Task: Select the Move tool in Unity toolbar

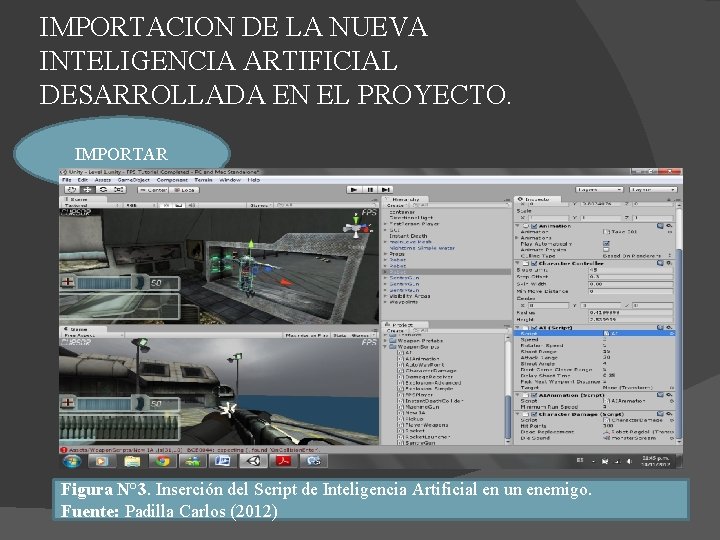Action: point(87,190)
